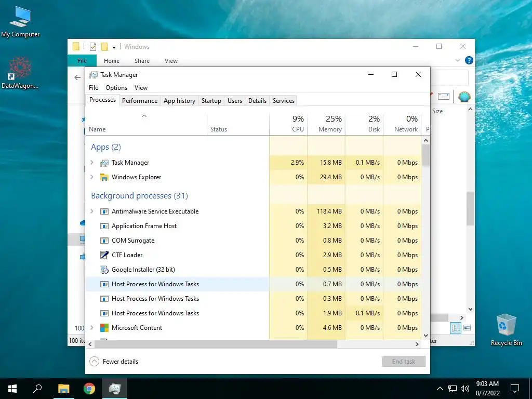
Task: Open the volume speaker tray icon
Action: click(x=465, y=389)
